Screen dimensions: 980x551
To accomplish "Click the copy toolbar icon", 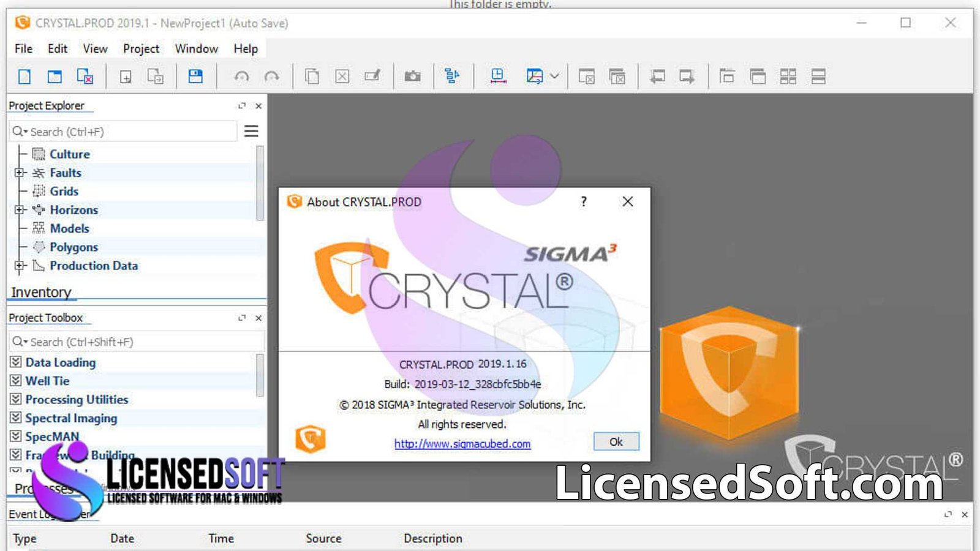I will pos(312,77).
